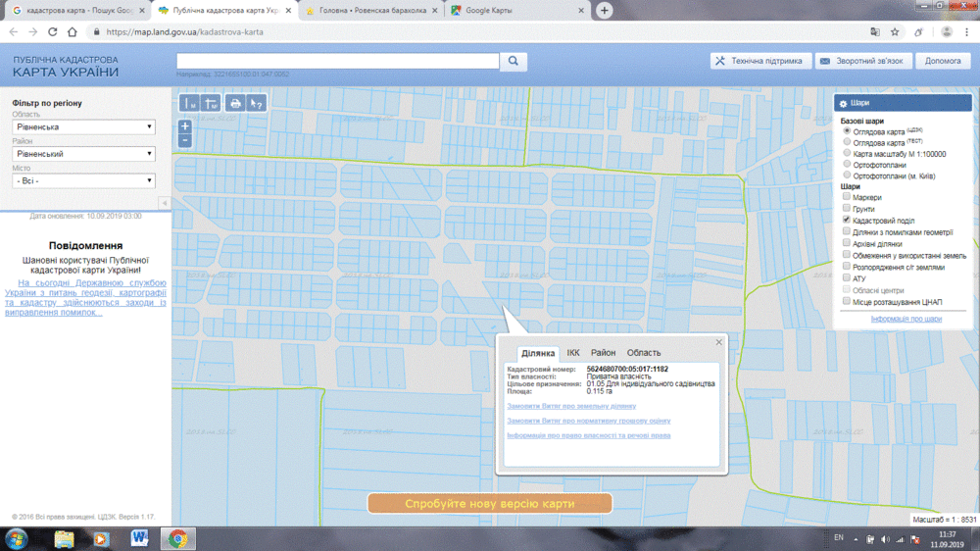Viewport: 980px width, 551px height.
Task: Select the distance measurement tool
Action: click(x=189, y=103)
